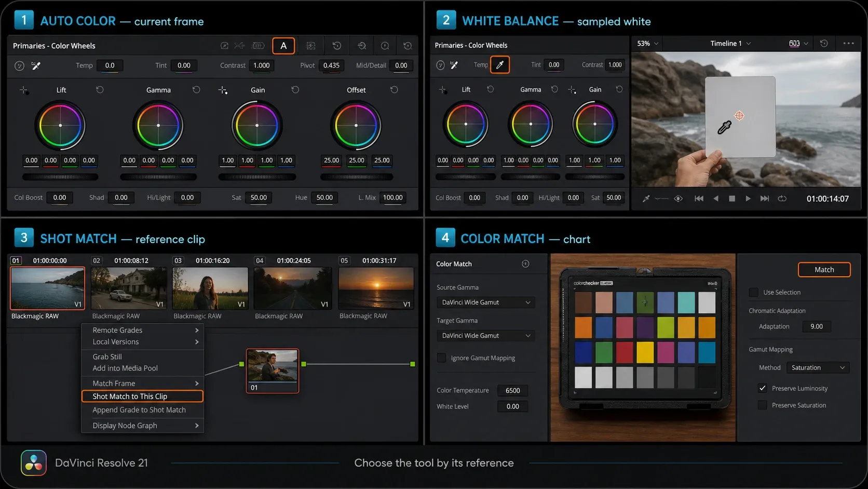This screenshot has height=489, width=868.
Task: Reset the Lift wheel in panel 1
Action: pyautogui.click(x=100, y=90)
